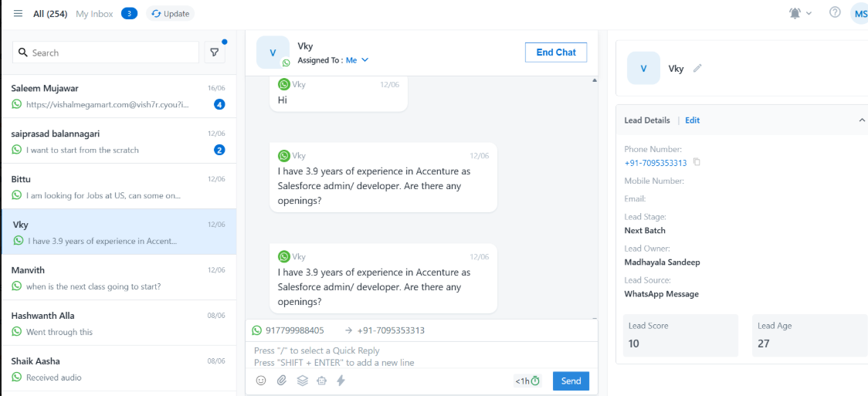Switch to the My Inbox tab
The width and height of the screenshot is (868, 396).
(x=93, y=14)
